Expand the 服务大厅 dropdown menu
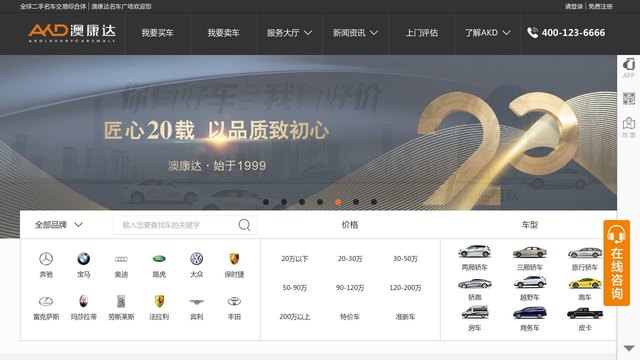Screen dimensions: 640x360 (x=289, y=33)
